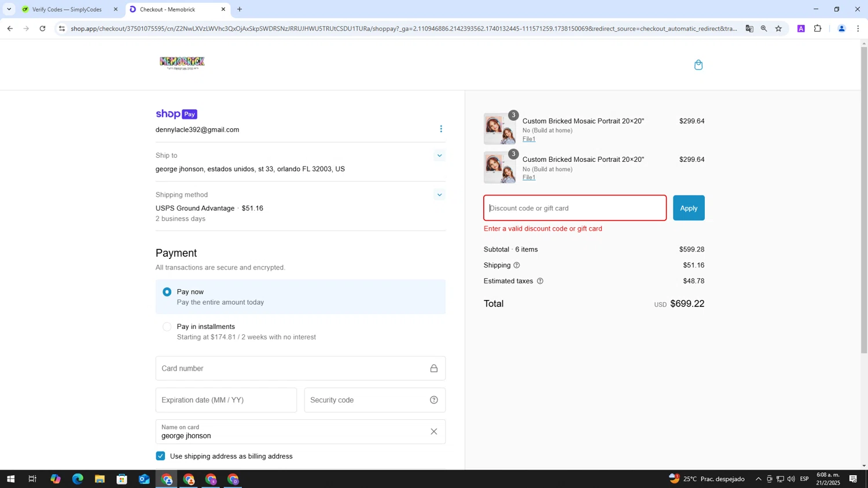Click the Shipping info question mark icon

[516, 265]
